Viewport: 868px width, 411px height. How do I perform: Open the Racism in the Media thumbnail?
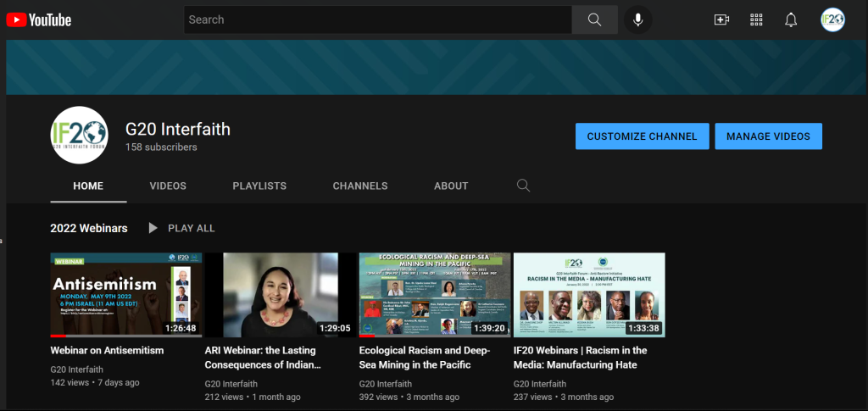(x=590, y=295)
